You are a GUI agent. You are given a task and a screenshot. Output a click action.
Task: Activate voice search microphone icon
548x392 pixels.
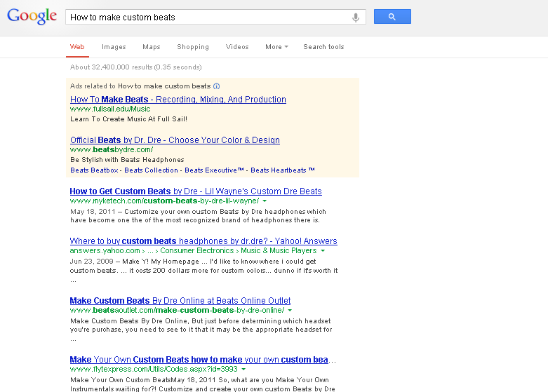(356, 18)
